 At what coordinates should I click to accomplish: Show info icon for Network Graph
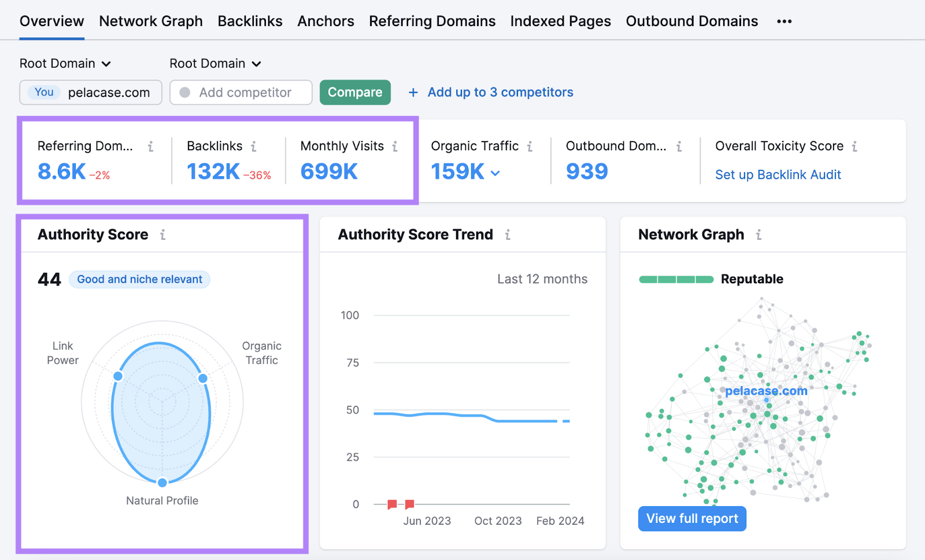[758, 235]
